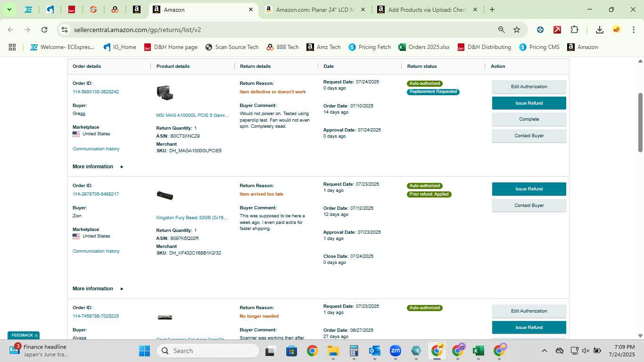
Task: Open the Pricing Fetch bookmark
Action: click(370, 47)
